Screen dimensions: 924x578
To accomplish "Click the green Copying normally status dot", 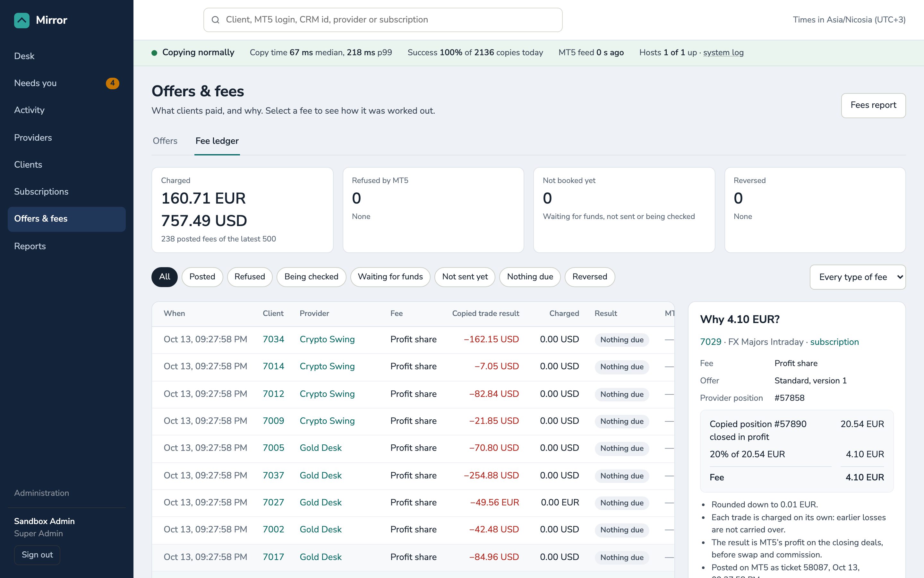I will point(154,53).
